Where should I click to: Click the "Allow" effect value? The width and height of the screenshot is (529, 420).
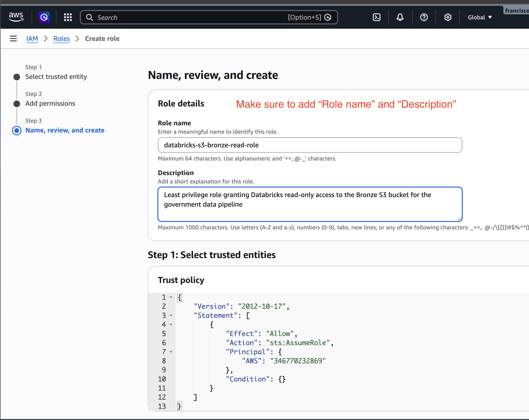coord(280,334)
